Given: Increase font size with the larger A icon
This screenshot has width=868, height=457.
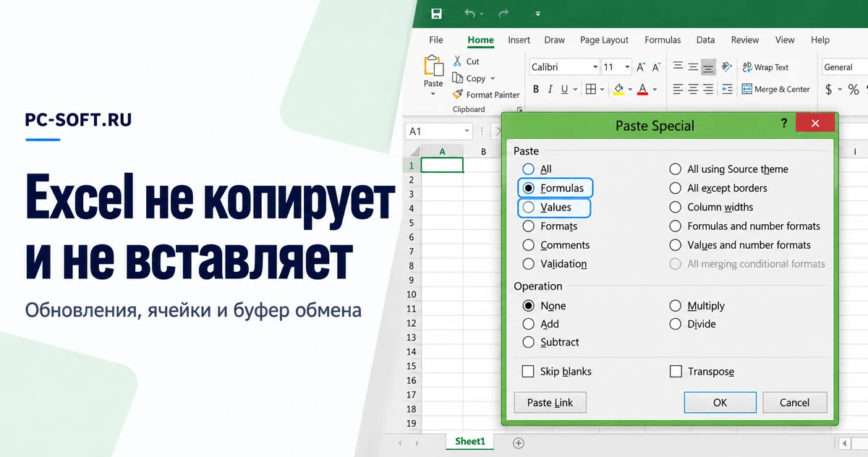Looking at the screenshot, I should [642, 67].
